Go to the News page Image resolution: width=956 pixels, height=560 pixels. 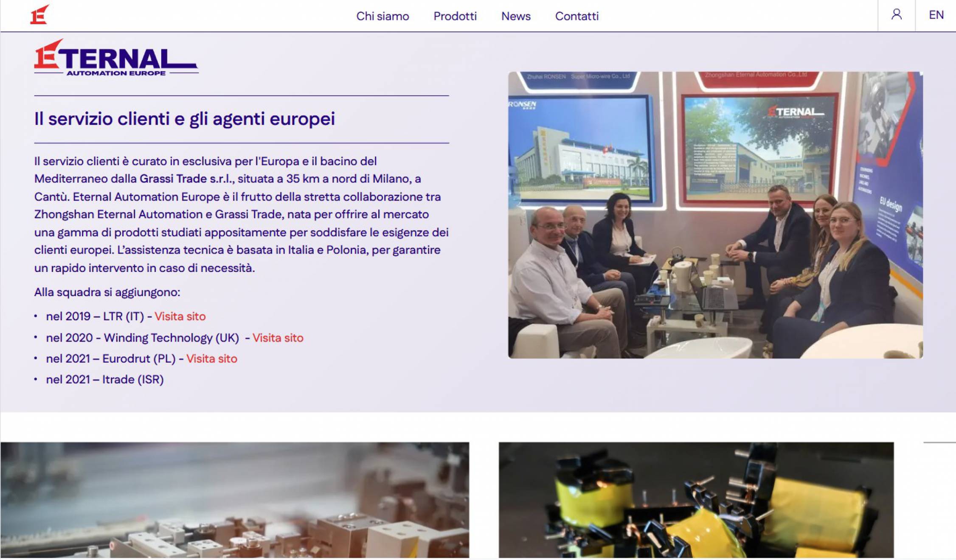tap(516, 16)
